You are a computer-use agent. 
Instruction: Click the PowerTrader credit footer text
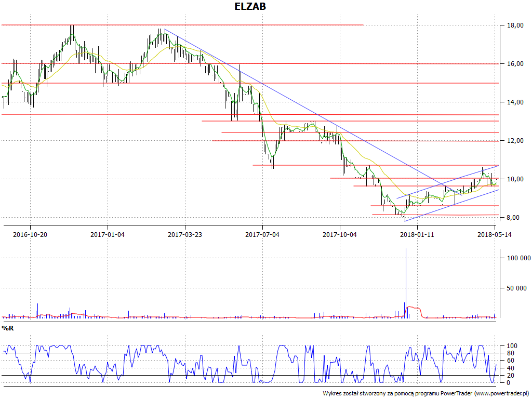(426, 394)
